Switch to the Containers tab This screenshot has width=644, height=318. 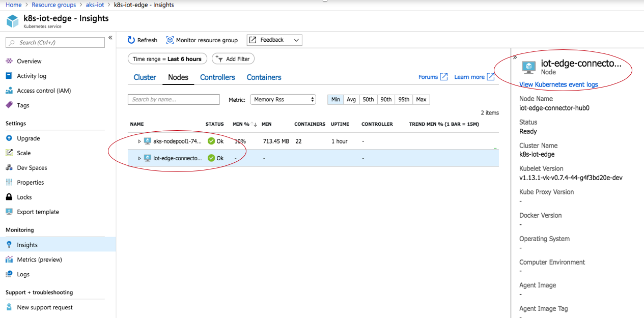point(264,77)
